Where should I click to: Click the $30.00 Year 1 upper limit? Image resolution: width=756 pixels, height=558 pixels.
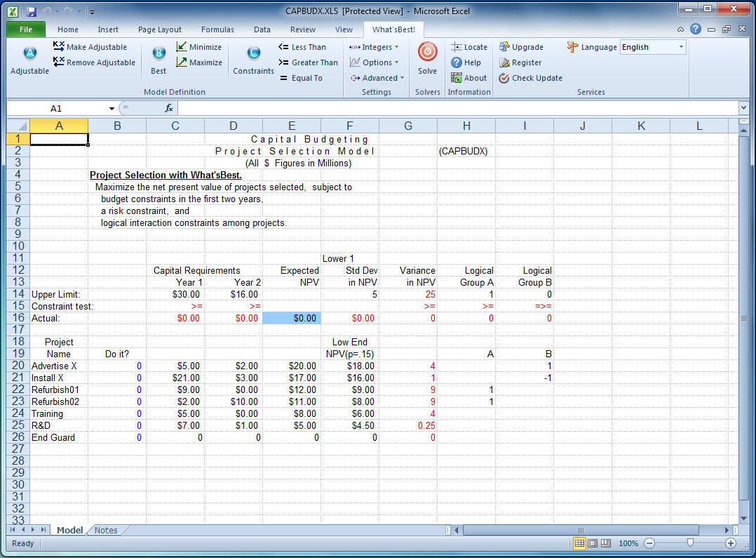pos(175,294)
